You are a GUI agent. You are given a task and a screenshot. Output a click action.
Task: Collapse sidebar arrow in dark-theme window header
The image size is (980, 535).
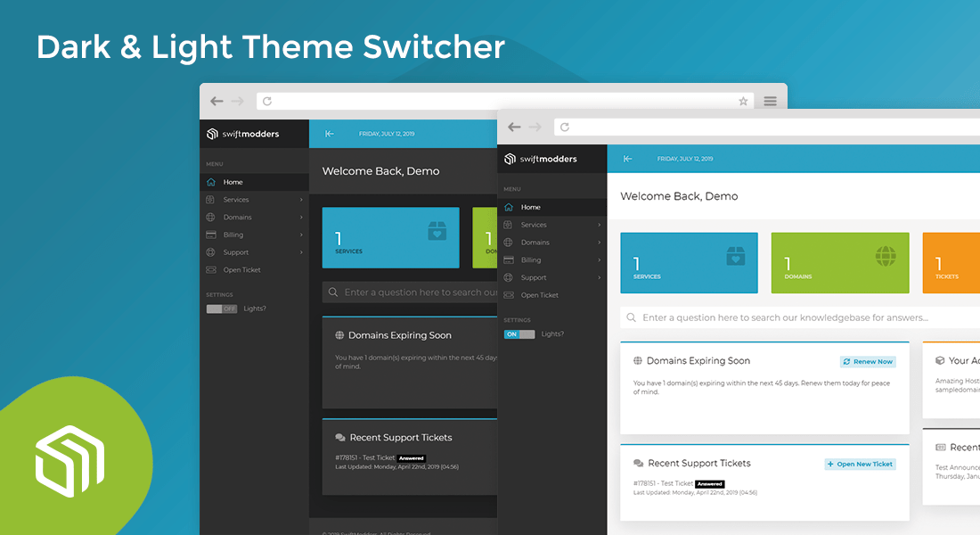330,134
